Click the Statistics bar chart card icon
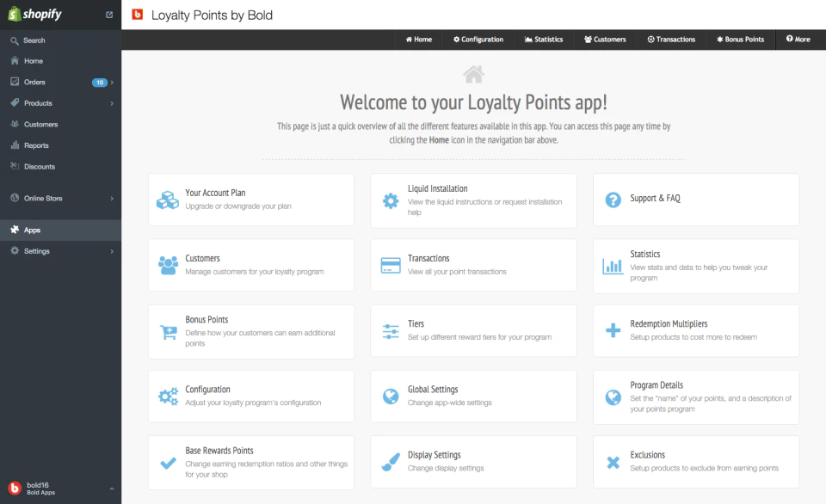 pyautogui.click(x=613, y=266)
